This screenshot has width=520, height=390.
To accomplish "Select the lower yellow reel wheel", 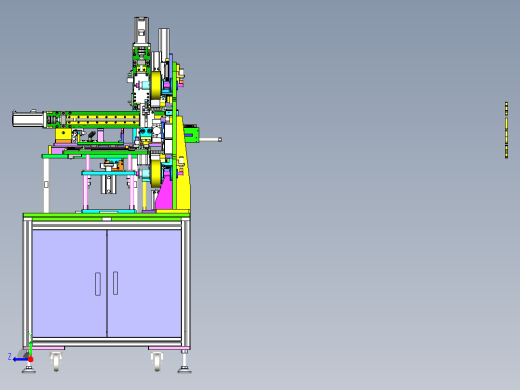I will 156,173.
